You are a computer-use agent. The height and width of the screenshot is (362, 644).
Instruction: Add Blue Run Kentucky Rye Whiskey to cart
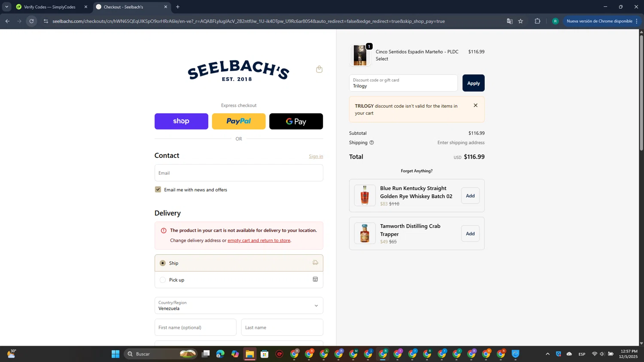point(470,196)
